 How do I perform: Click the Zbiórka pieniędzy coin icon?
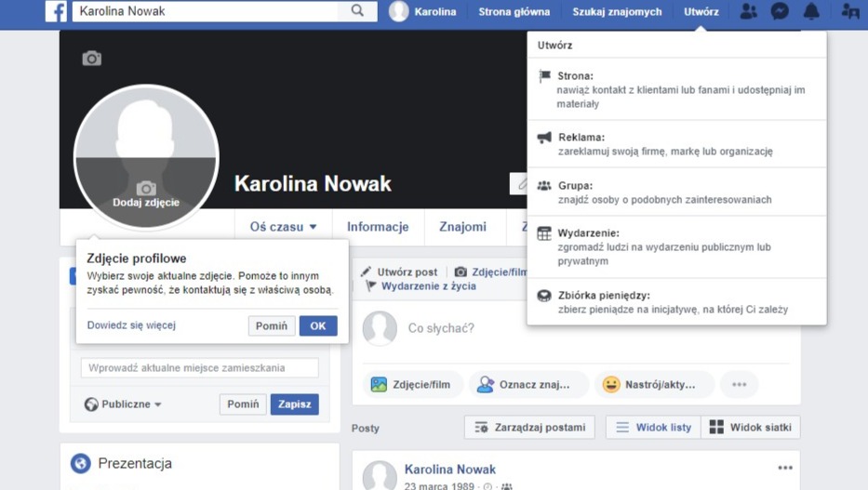(x=545, y=296)
